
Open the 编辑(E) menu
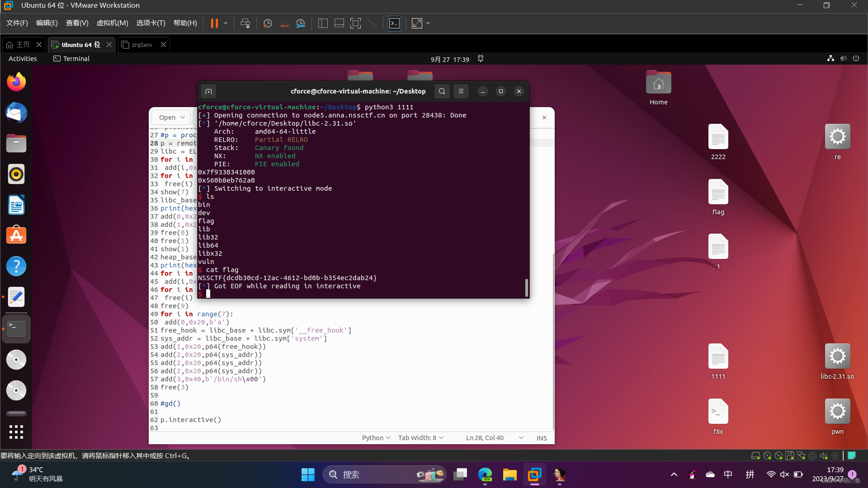(47, 23)
